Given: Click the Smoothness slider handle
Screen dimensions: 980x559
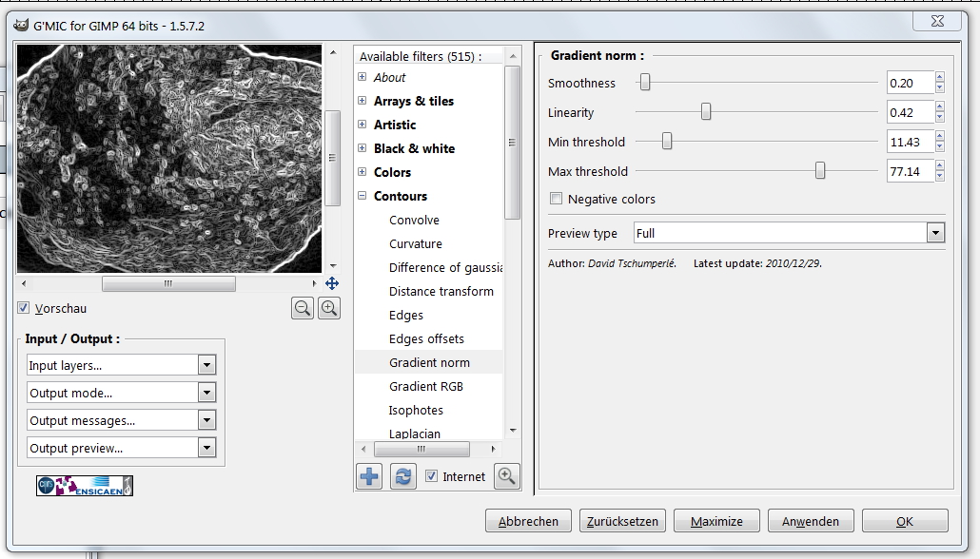Looking at the screenshot, I should click(x=645, y=82).
